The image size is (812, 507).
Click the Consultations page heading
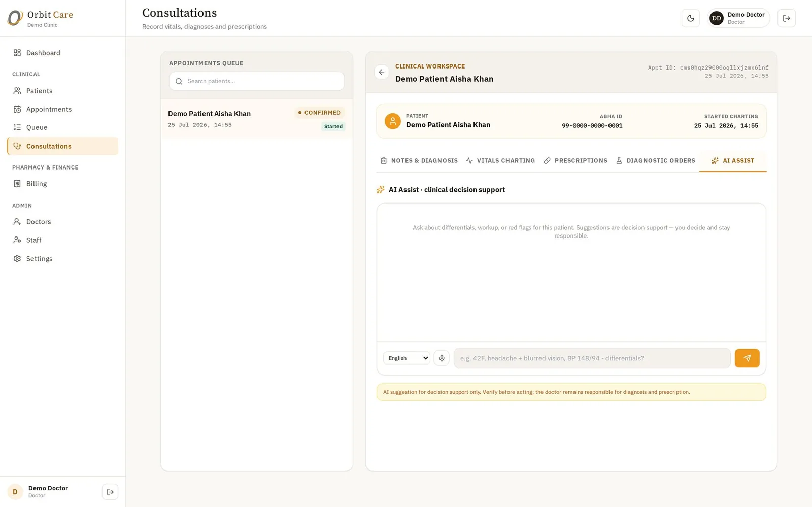coord(180,13)
